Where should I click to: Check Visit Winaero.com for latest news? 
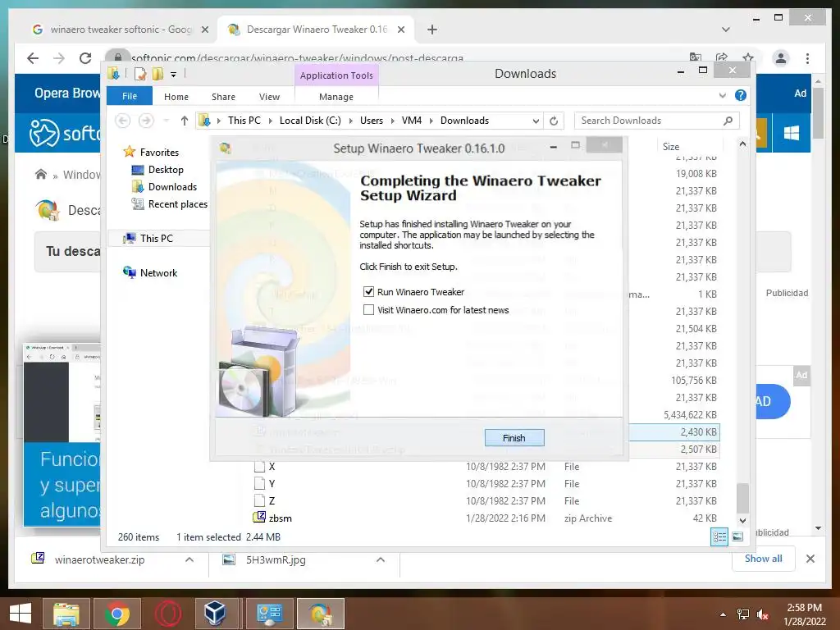coord(368,309)
